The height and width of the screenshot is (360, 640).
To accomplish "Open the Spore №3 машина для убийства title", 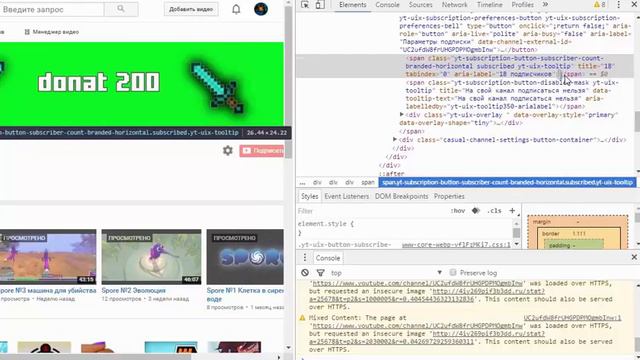I will click(x=48, y=290).
